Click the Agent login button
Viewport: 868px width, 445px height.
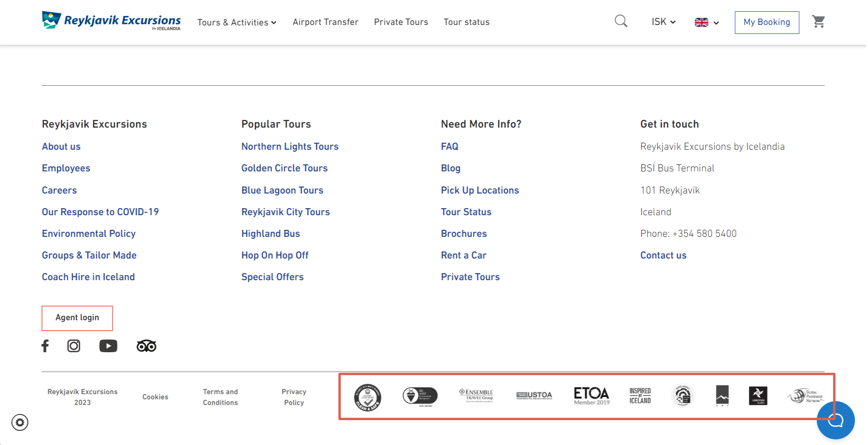(77, 318)
